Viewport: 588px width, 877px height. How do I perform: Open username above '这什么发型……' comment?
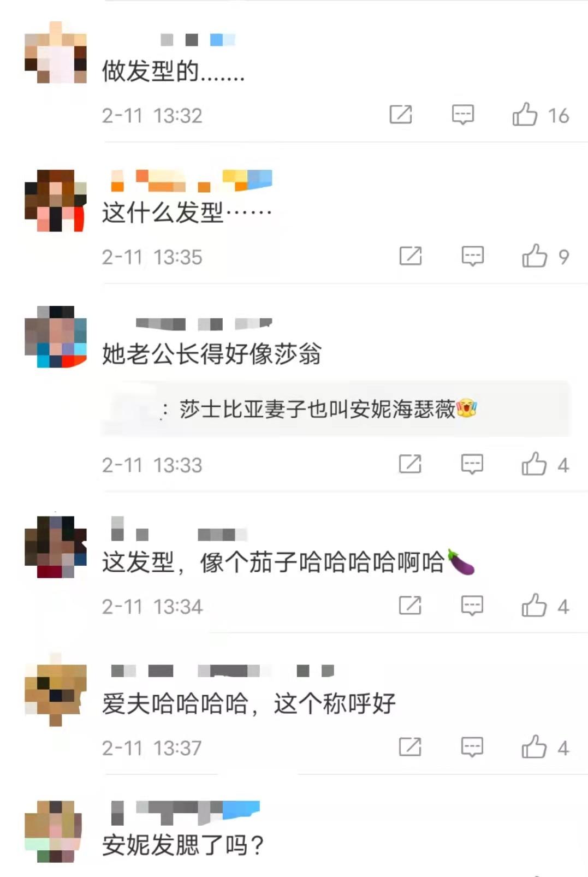tap(191, 181)
